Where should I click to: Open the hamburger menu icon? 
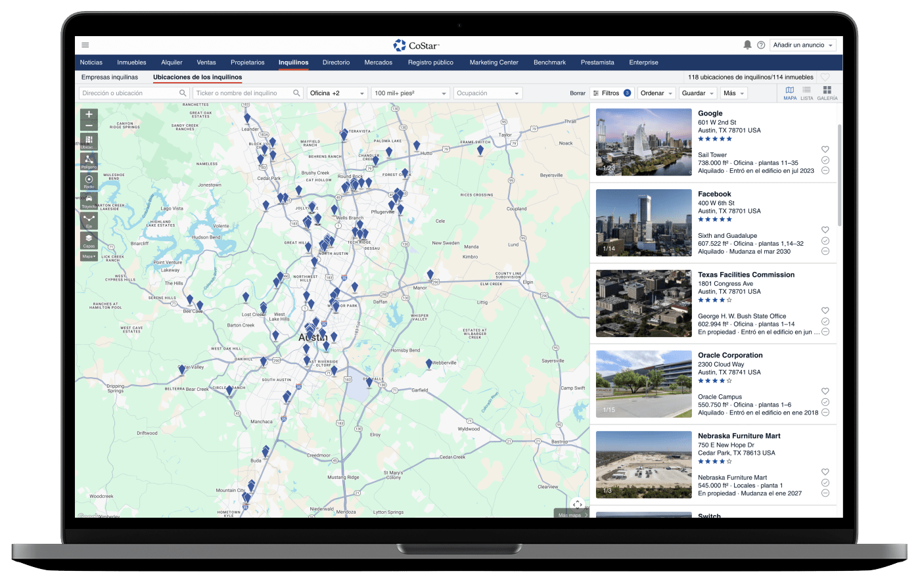coord(85,45)
